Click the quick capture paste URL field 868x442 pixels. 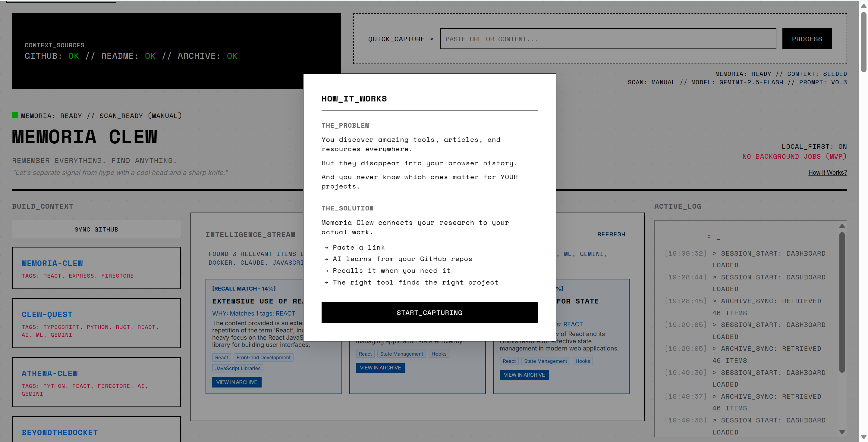click(608, 39)
